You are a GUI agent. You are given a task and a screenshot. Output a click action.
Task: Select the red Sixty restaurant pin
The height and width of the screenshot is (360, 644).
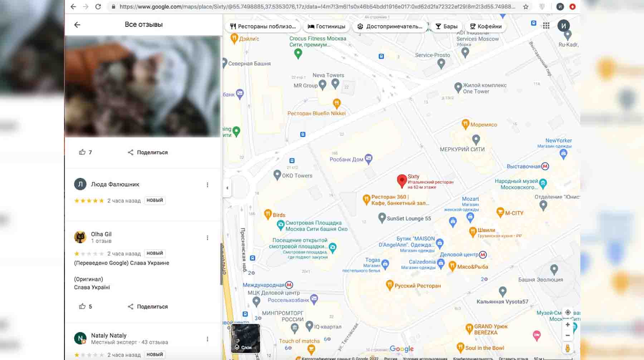[x=402, y=181]
